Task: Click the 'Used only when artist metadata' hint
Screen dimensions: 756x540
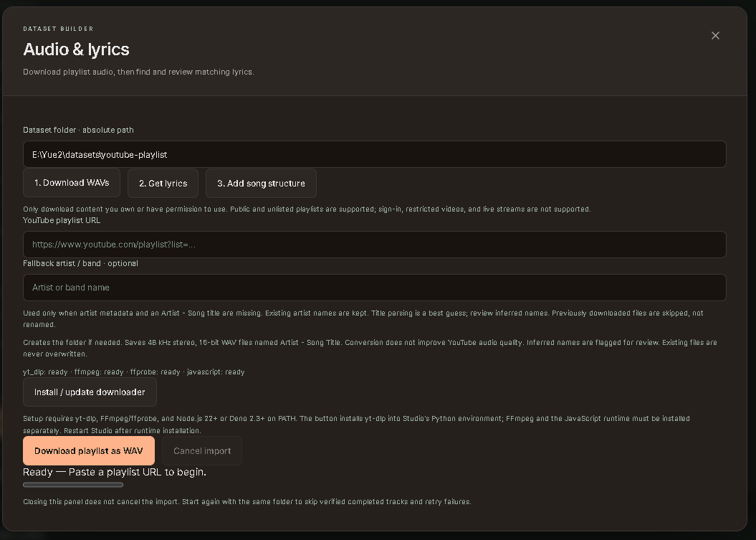Action: click(x=363, y=318)
